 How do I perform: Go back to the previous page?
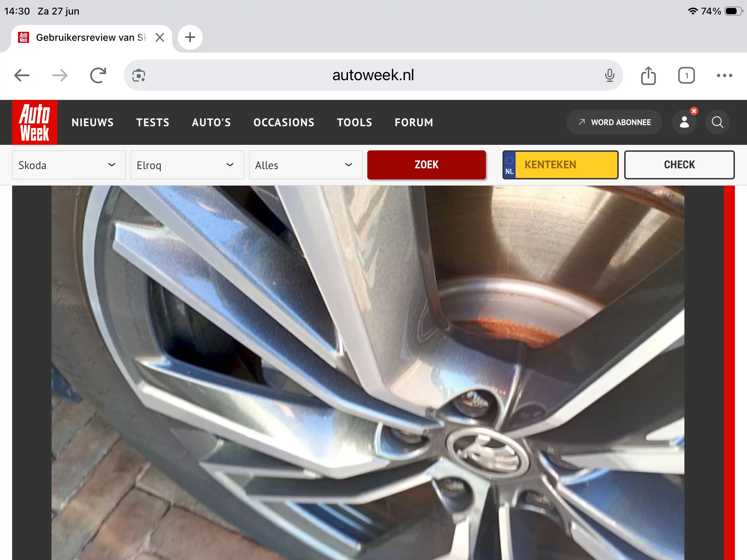tap(22, 75)
